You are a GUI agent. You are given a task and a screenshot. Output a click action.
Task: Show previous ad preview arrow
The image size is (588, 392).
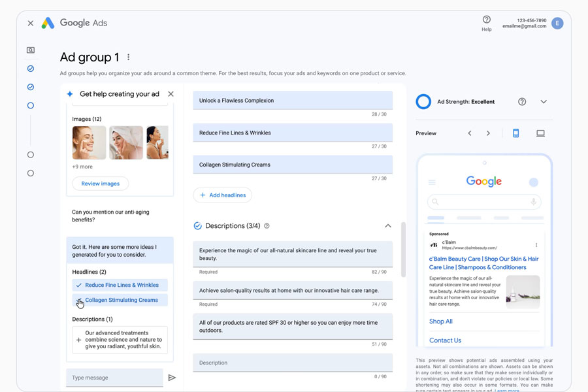pyautogui.click(x=469, y=133)
